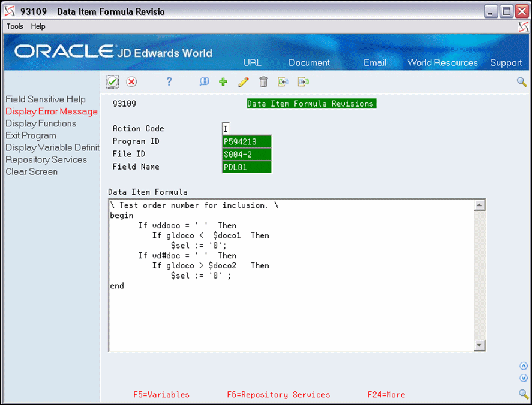Click the 'Test order number for inclusion' comment
Viewport: 532px width, 405px height.
point(194,205)
